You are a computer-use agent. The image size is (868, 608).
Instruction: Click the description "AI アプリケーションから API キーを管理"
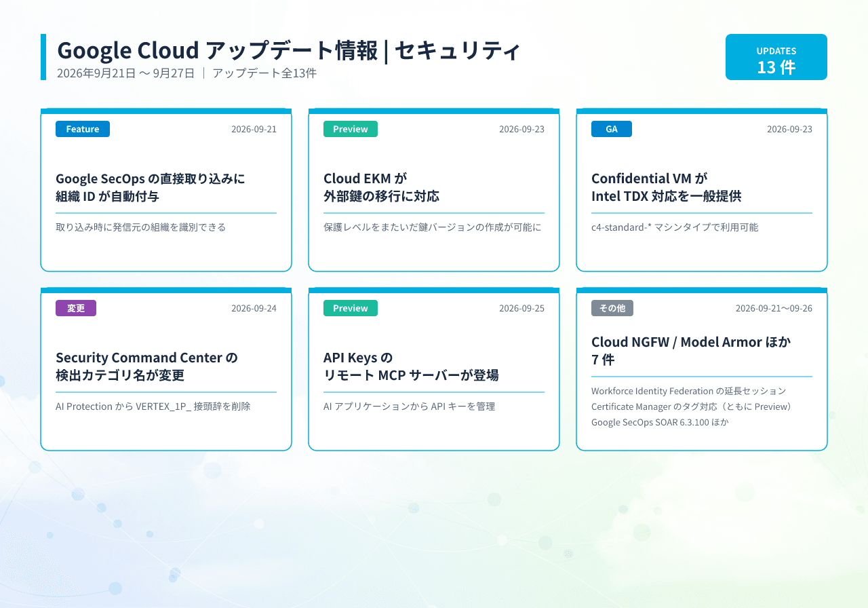pos(409,406)
